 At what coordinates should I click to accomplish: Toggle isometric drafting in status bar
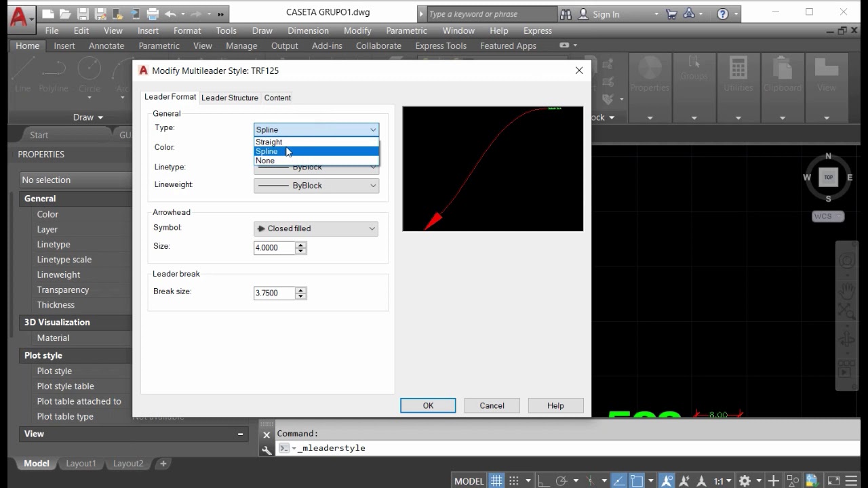pyautogui.click(x=591, y=481)
